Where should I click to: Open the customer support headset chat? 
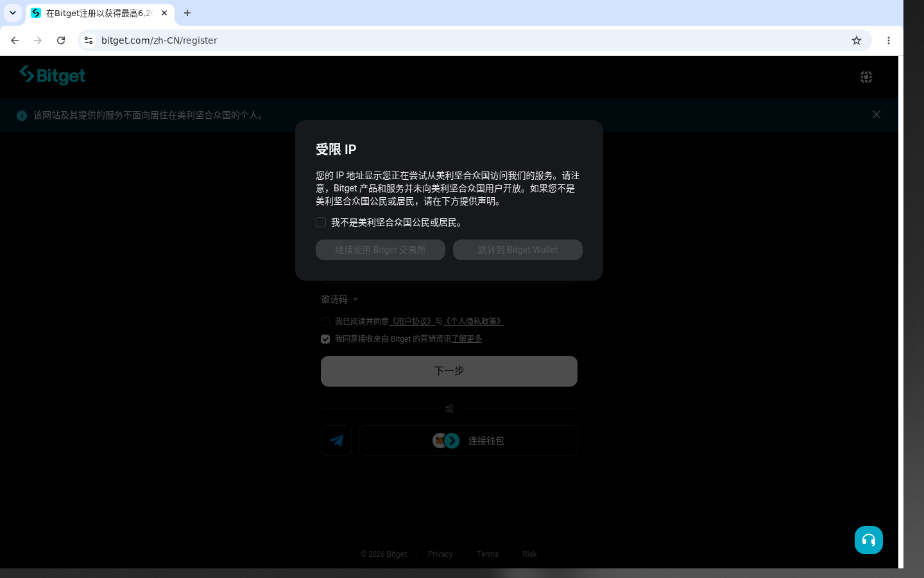click(869, 540)
